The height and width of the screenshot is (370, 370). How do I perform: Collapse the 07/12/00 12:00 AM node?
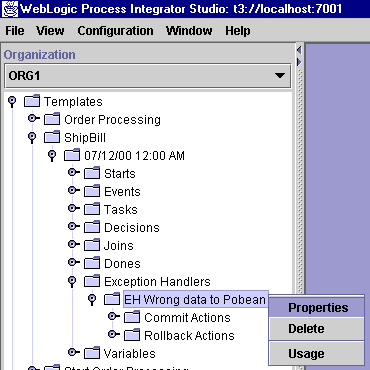click(52, 155)
